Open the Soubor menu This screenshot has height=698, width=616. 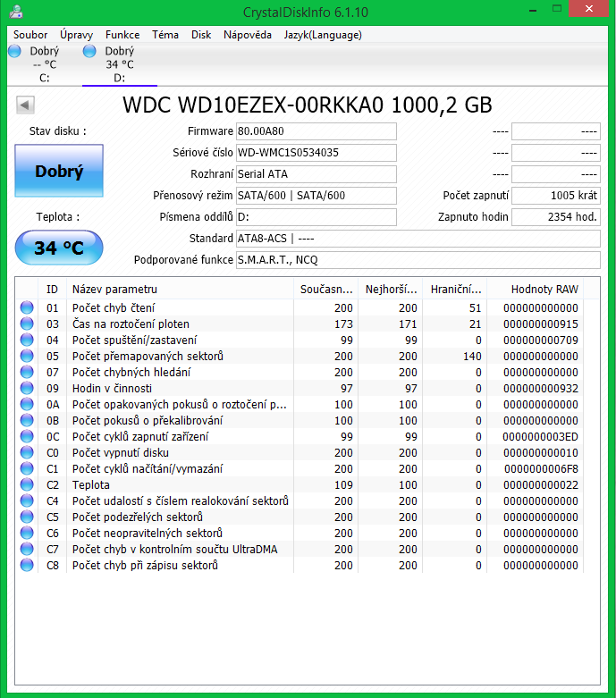click(x=30, y=35)
